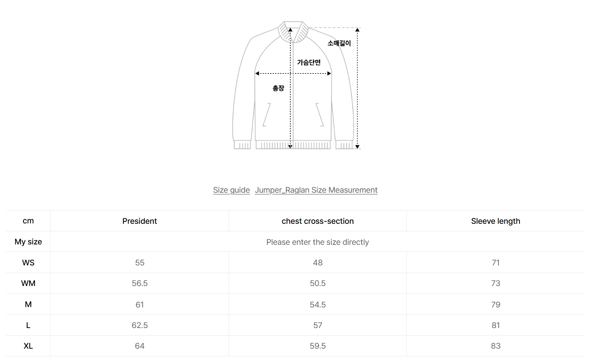This screenshot has width=593, height=364.
Task: Click the Sleeve length column header
Action: [x=496, y=221]
